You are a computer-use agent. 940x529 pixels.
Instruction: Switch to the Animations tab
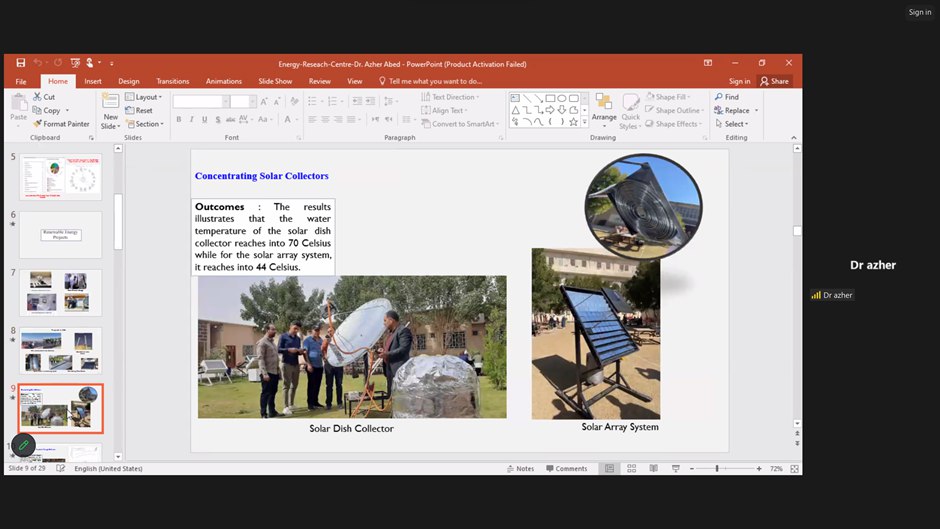224,81
